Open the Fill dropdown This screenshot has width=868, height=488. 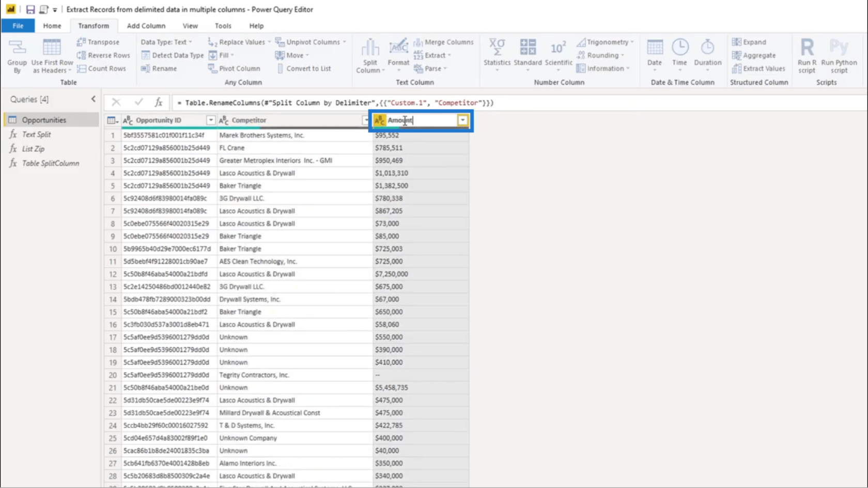[x=222, y=55]
